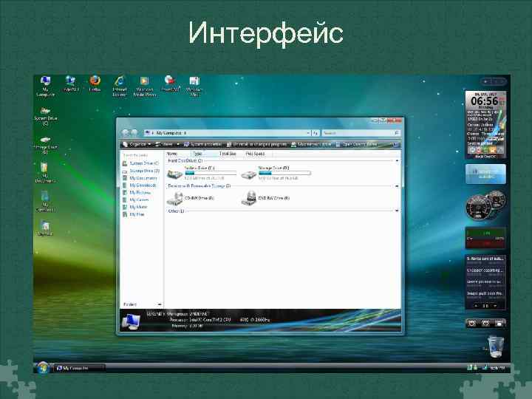Launch the Firefox desktop shortcut
Screen dimensions: 532x399
[95, 83]
